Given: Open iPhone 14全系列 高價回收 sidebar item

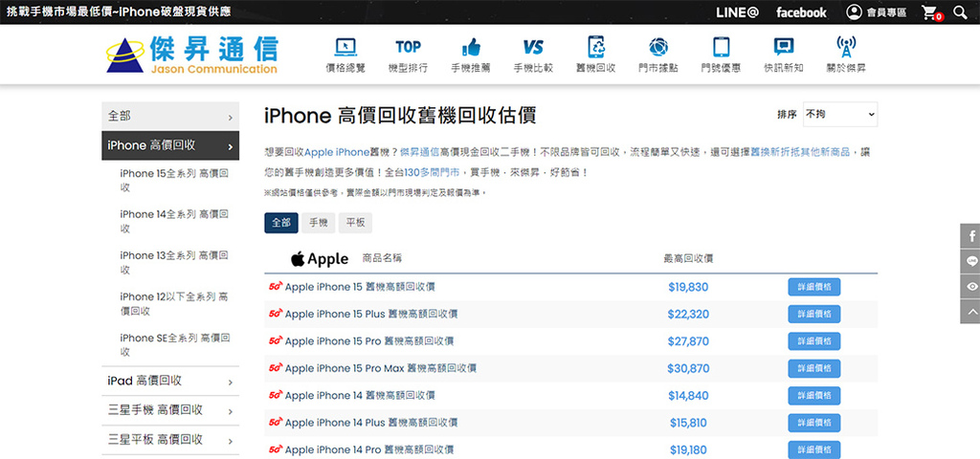Looking at the screenshot, I should (x=174, y=222).
